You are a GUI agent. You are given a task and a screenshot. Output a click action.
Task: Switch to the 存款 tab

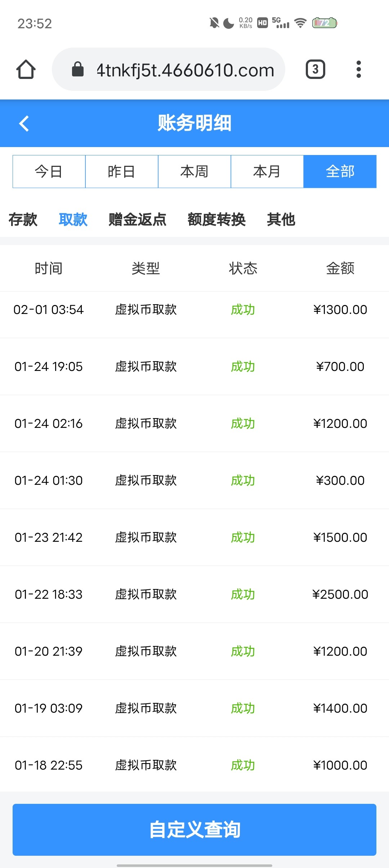point(23,220)
